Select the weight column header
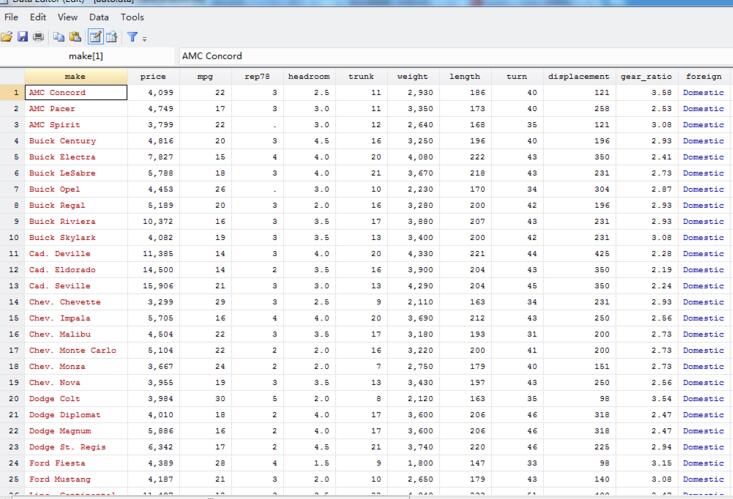Image resolution: width=733 pixels, height=499 pixels. [x=413, y=76]
